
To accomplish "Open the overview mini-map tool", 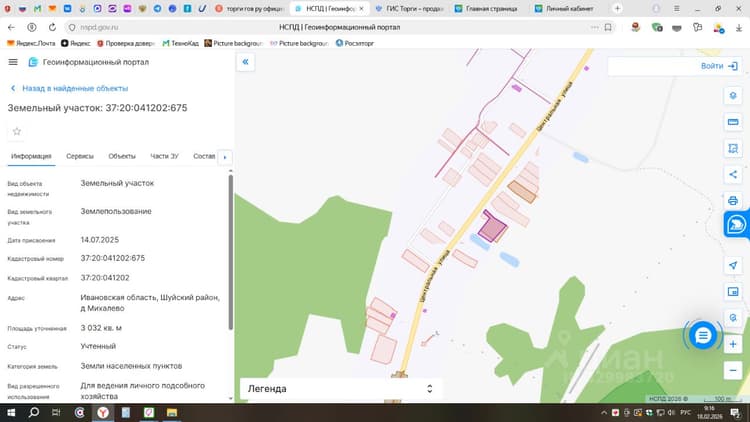I will point(733,291).
